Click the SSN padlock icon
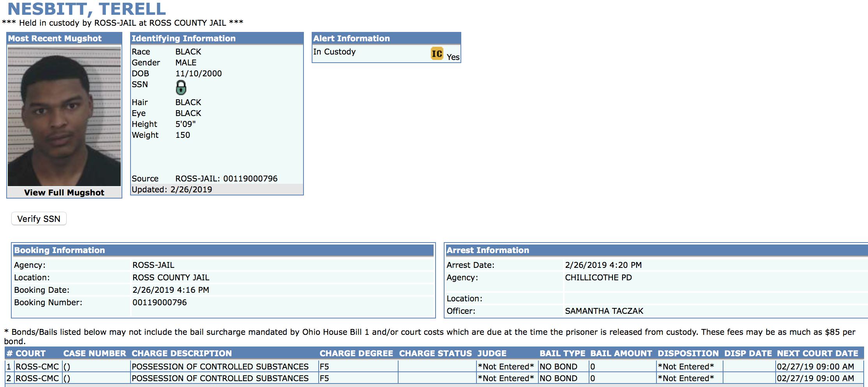 pyautogui.click(x=181, y=88)
